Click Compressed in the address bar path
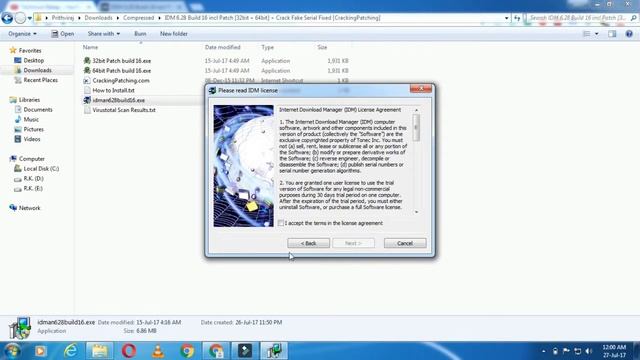Screen dimensions: 640x360 pos(138,18)
